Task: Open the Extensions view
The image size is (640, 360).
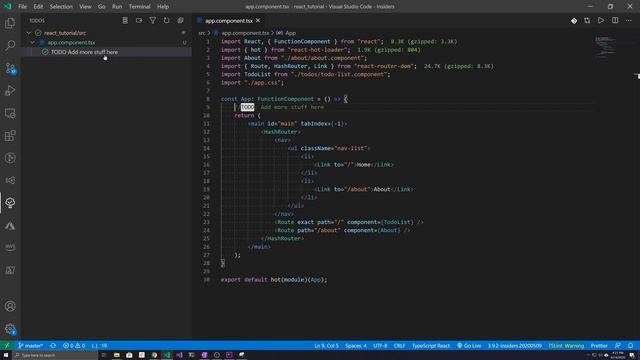Action: [x=10, y=136]
